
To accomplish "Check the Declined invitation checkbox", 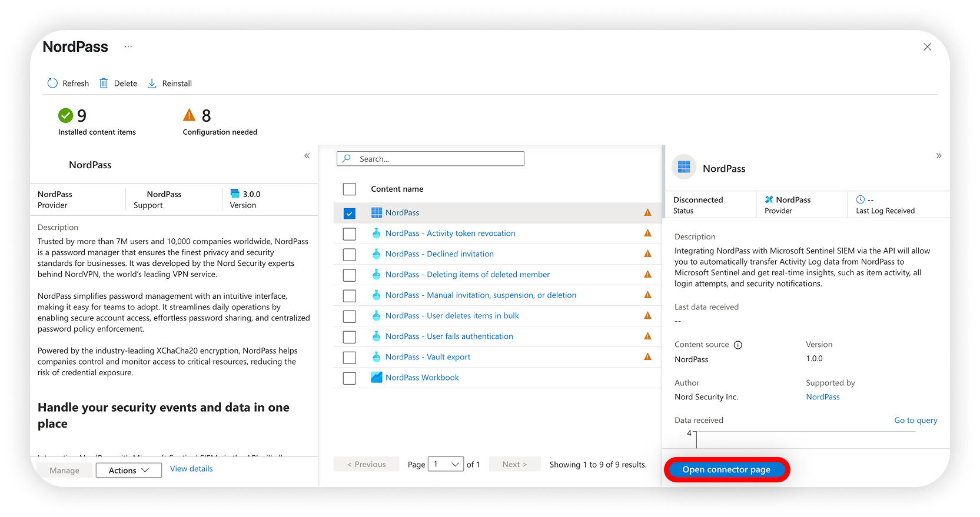I will click(x=350, y=255).
